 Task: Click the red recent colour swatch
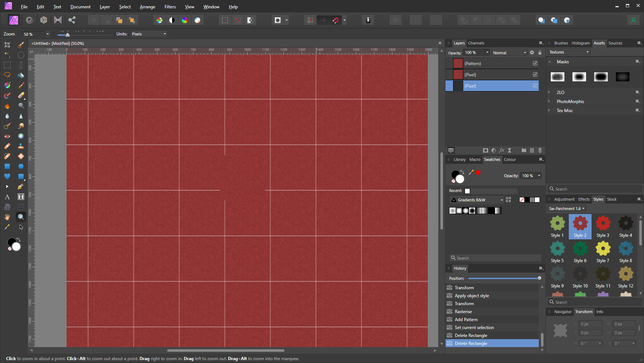478,172
